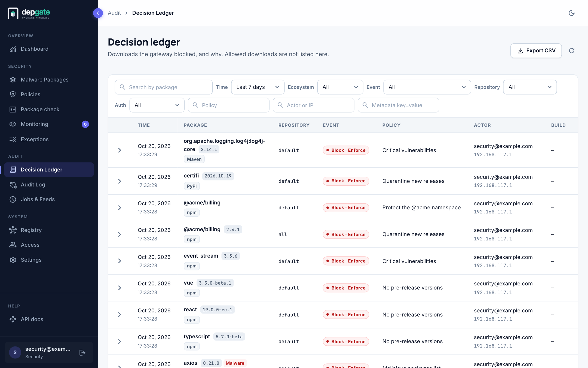Open Registry settings
The height and width of the screenshot is (368, 588).
(49, 230)
